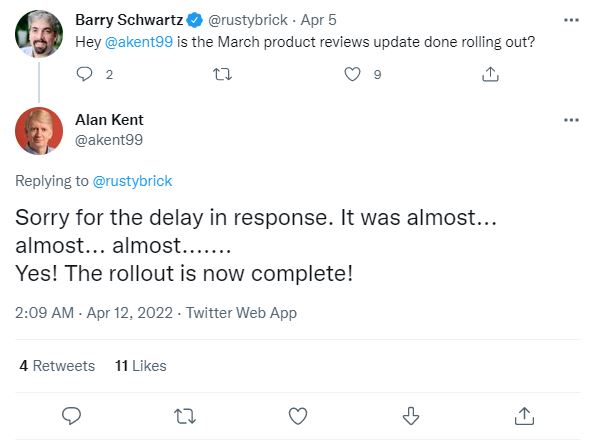Like Barry Schwartz's tweet with heart icon
The width and height of the screenshot is (595, 448).
coord(352,74)
